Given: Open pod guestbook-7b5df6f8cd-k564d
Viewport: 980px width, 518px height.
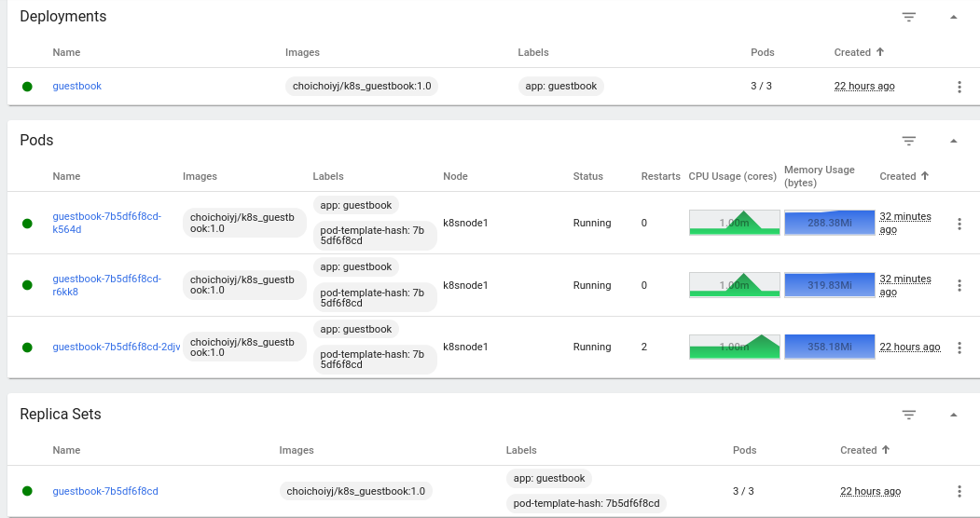Looking at the screenshot, I should pos(107,223).
